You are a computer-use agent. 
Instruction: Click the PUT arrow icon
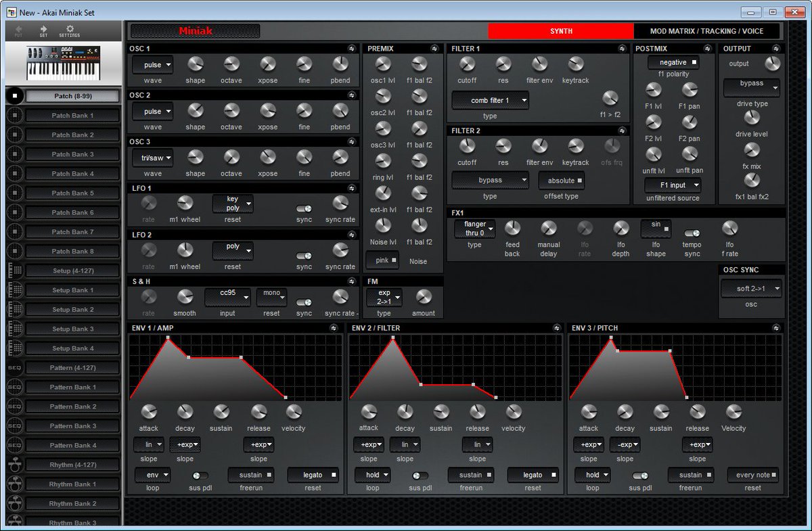18,29
